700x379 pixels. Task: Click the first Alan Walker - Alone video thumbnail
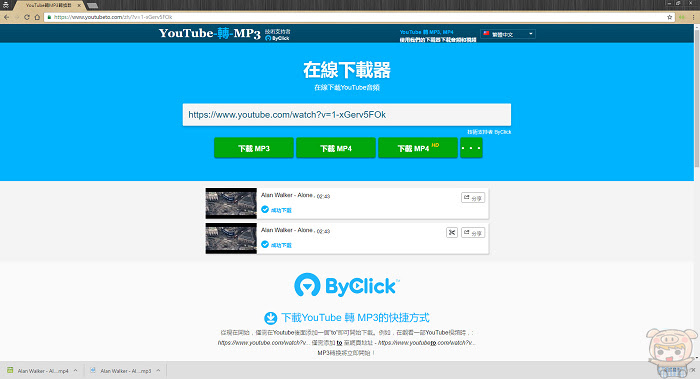click(231, 203)
